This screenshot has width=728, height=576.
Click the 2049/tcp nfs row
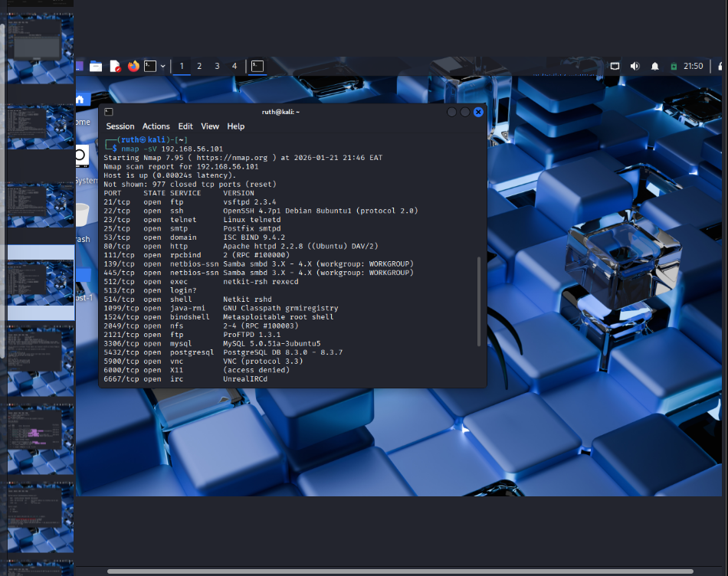tap(201, 326)
